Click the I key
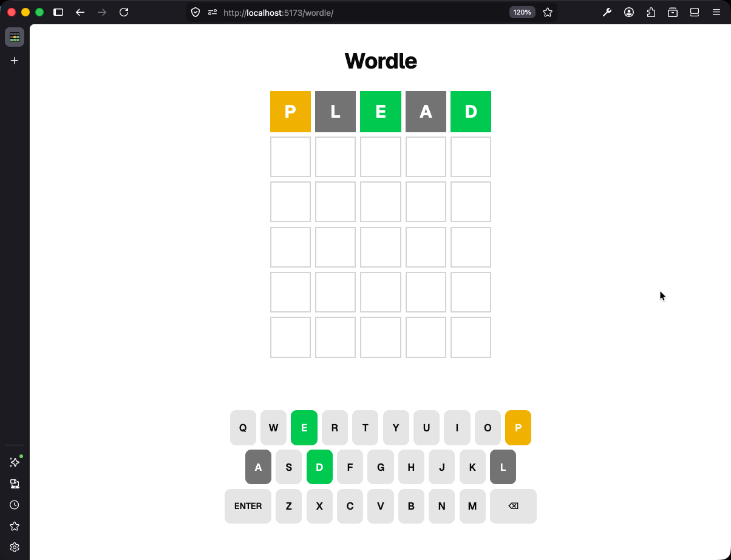 coord(457,428)
